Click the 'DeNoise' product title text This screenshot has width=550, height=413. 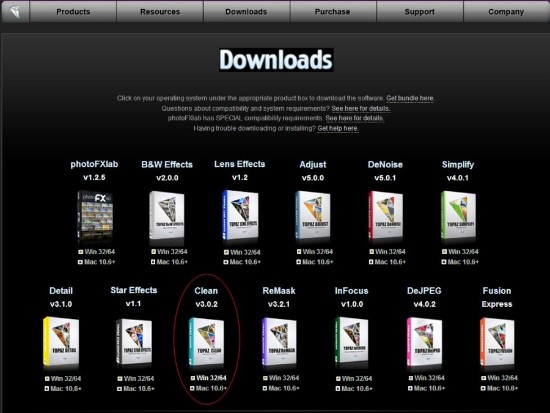pos(385,165)
